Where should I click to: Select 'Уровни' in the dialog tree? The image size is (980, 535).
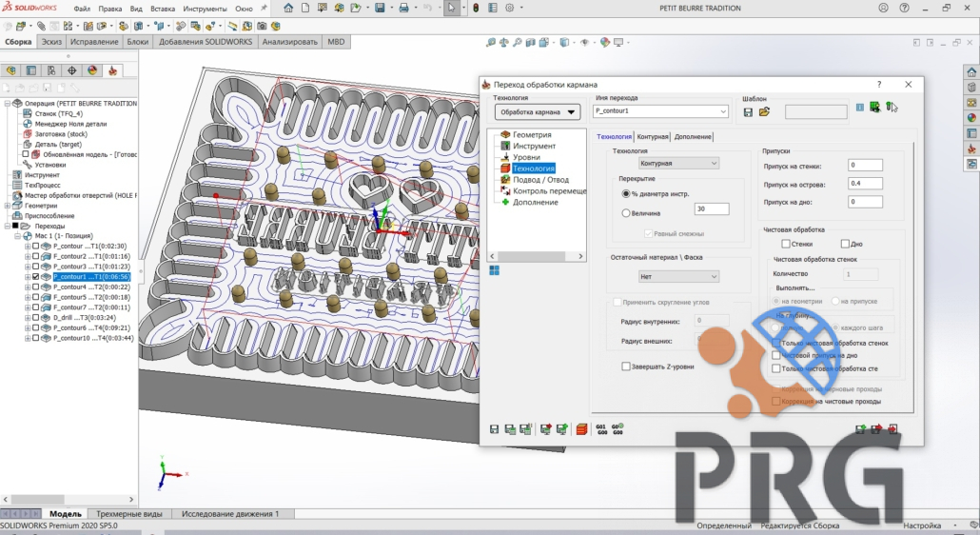pyautogui.click(x=526, y=157)
